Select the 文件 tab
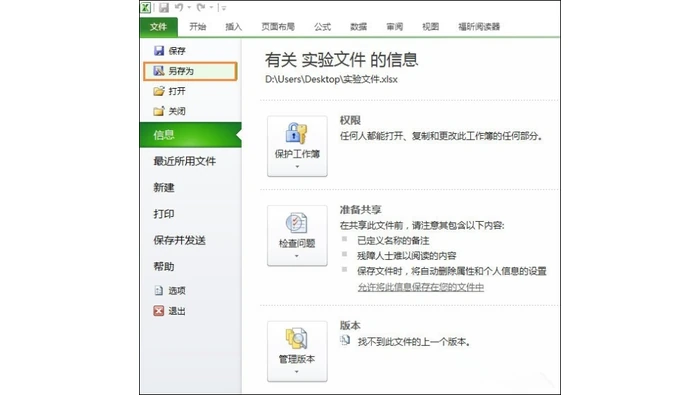700x395 pixels. 158,27
